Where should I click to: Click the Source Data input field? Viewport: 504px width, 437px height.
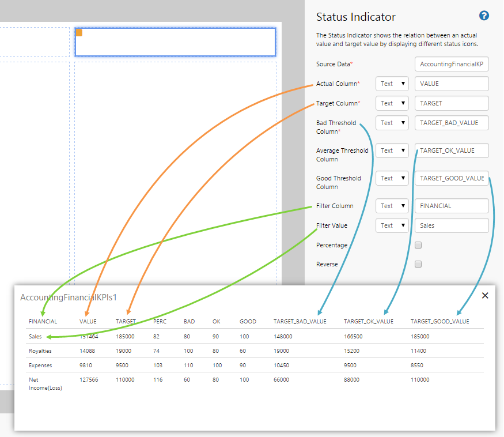[452, 64]
